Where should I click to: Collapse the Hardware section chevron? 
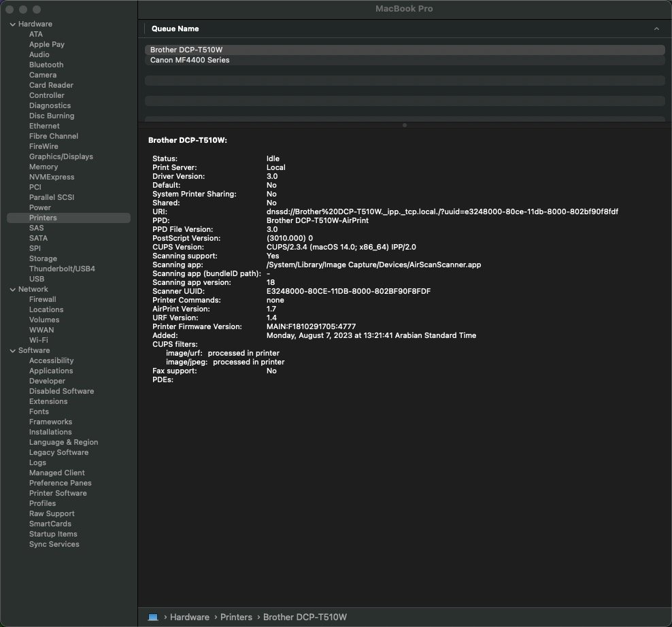point(12,24)
